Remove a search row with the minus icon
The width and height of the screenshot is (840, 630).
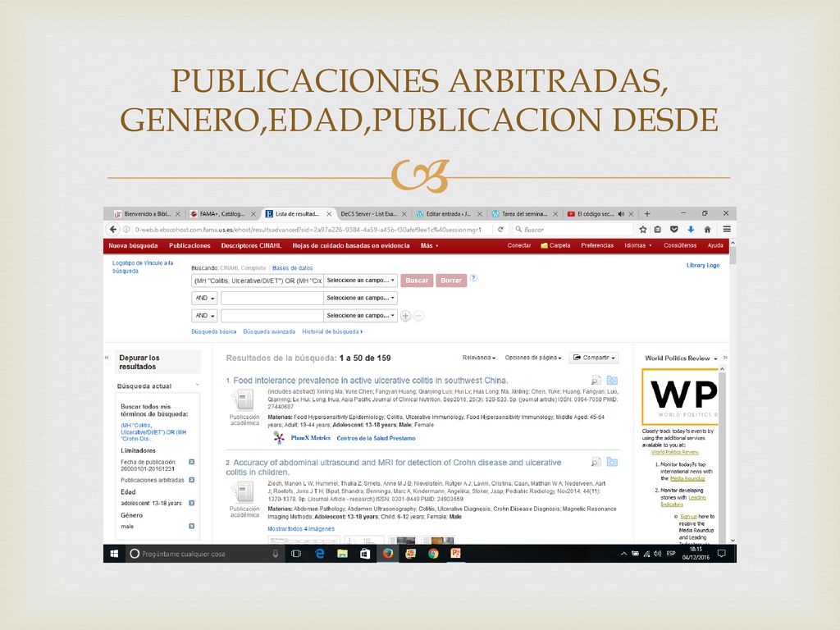tap(418, 316)
